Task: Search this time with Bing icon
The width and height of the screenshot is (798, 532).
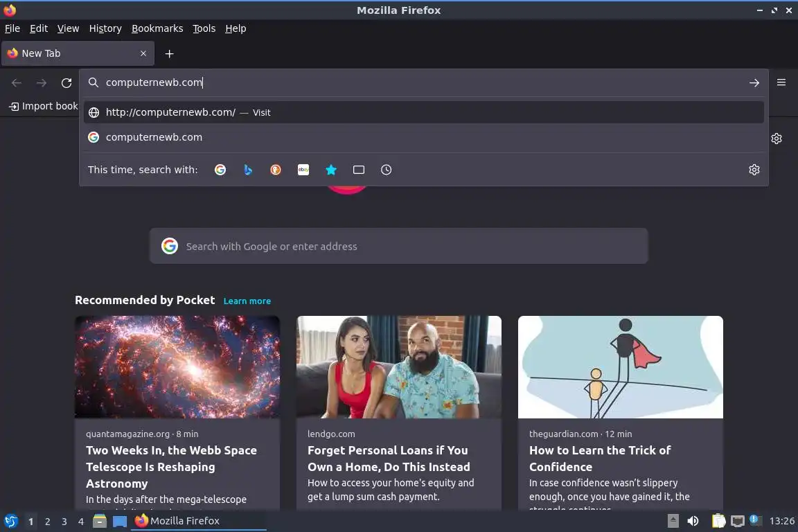Action: pos(248,170)
